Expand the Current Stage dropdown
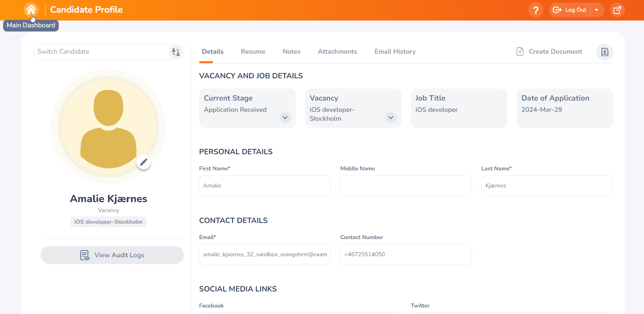 (285, 118)
